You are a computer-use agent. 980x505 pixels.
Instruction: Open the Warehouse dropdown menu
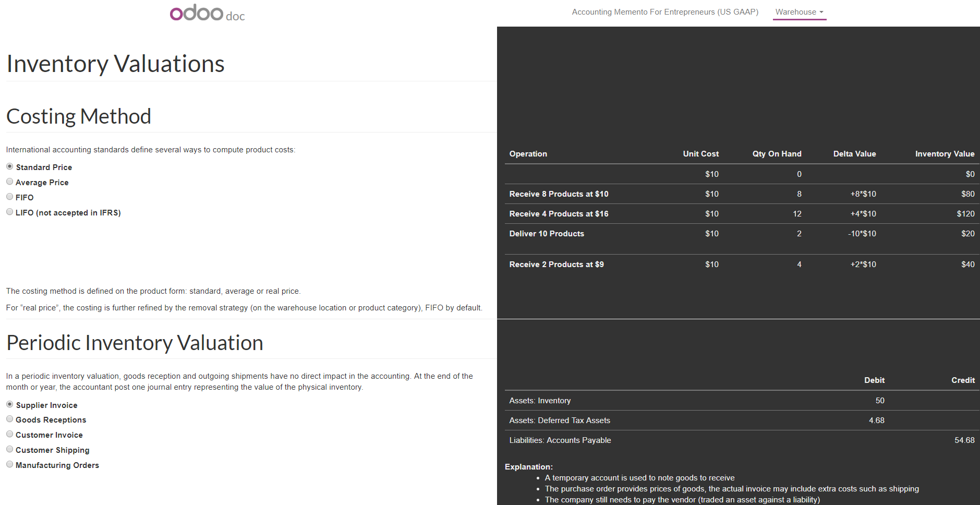pos(798,12)
